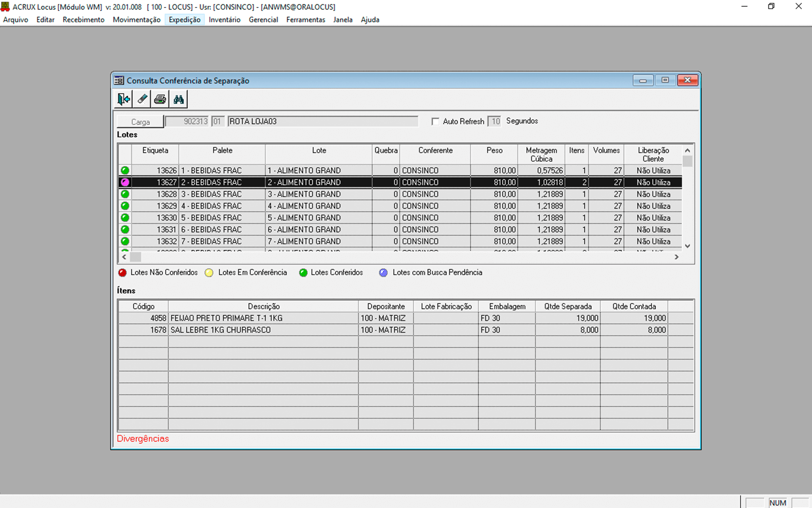The width and height of the screenshot is (812, 508).
Task: Enable the Auto Refresh checkbox
Action: pyautogui.click(x=435, y=121)
